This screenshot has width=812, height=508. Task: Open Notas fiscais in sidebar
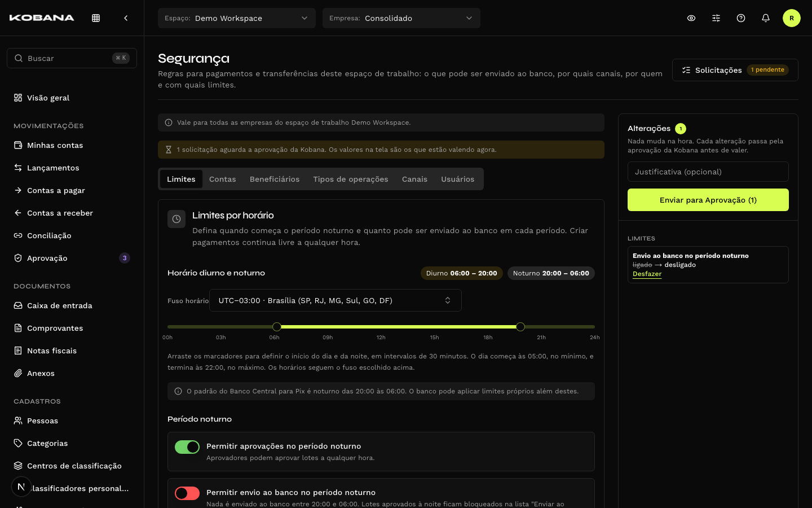click(x=72, y=351)
